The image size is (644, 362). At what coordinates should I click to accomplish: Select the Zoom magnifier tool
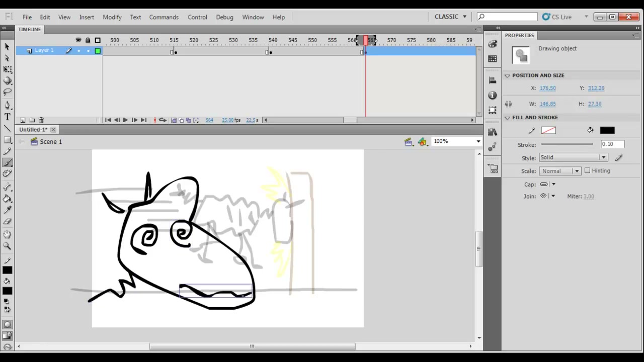pos(7,246)
